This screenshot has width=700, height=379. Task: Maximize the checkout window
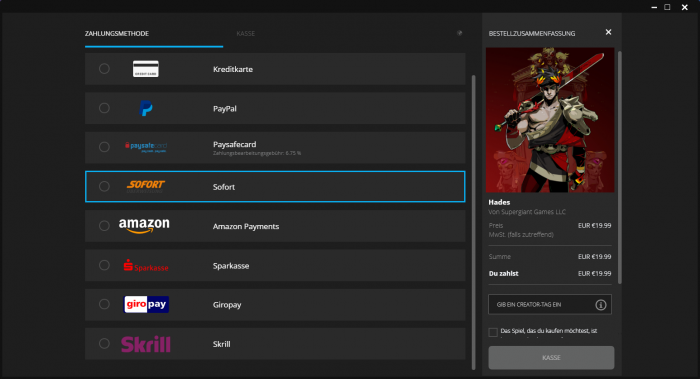click(x=667, y=7)
